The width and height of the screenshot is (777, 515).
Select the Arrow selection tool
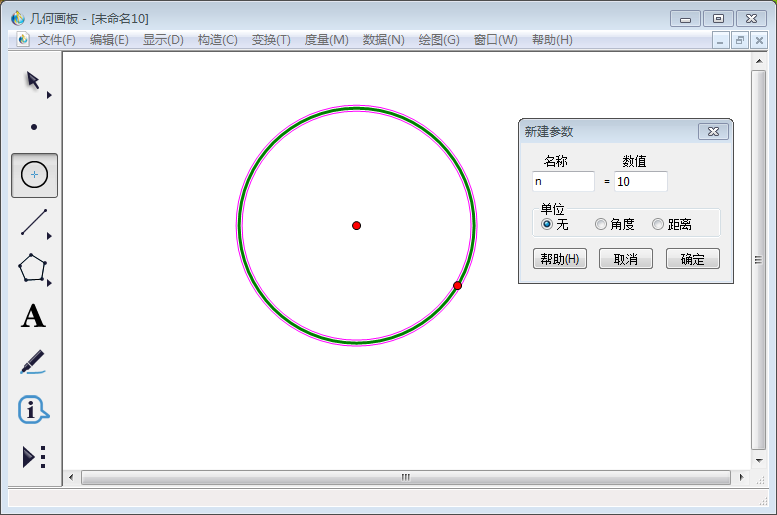click(33, 81)
